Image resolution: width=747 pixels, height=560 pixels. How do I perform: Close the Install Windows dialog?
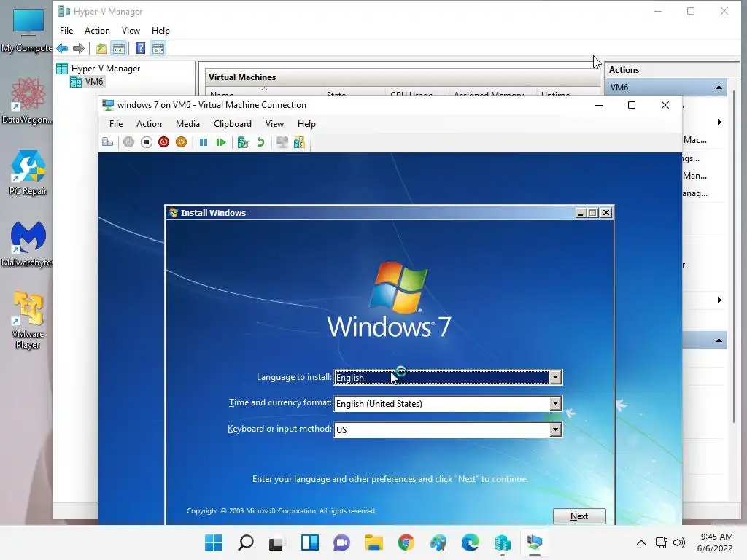pyautogui.click(x=606, y=213)
